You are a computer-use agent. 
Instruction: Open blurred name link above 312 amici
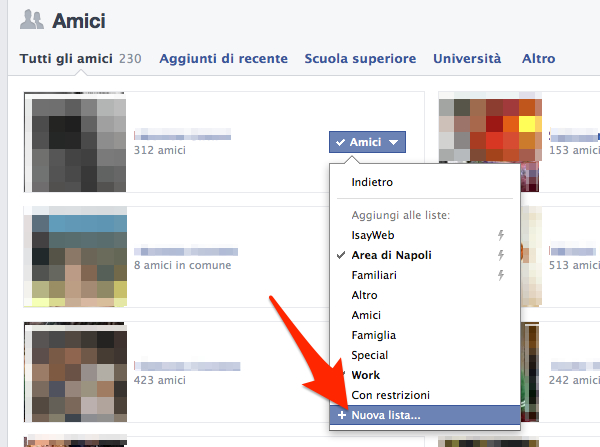(183, 134)
